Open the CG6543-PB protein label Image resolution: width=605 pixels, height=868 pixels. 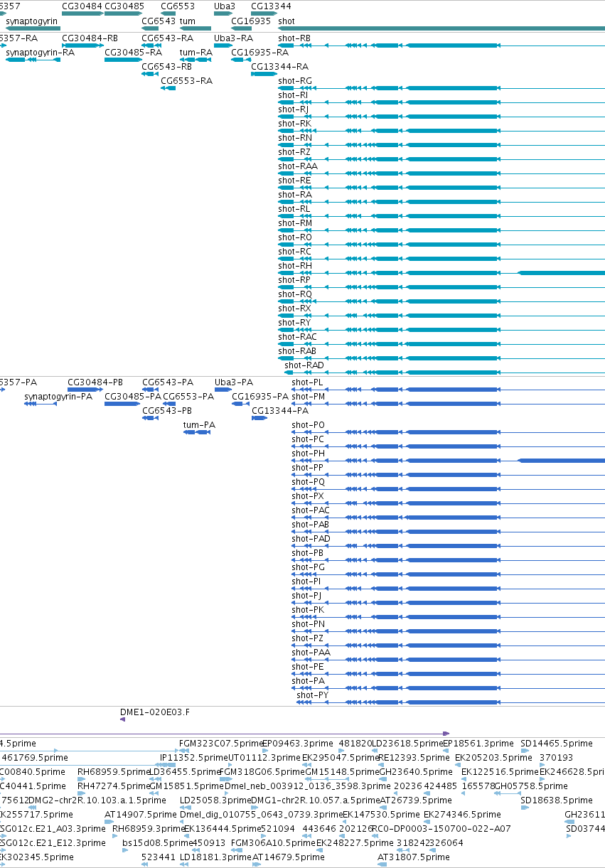[167, 411]
